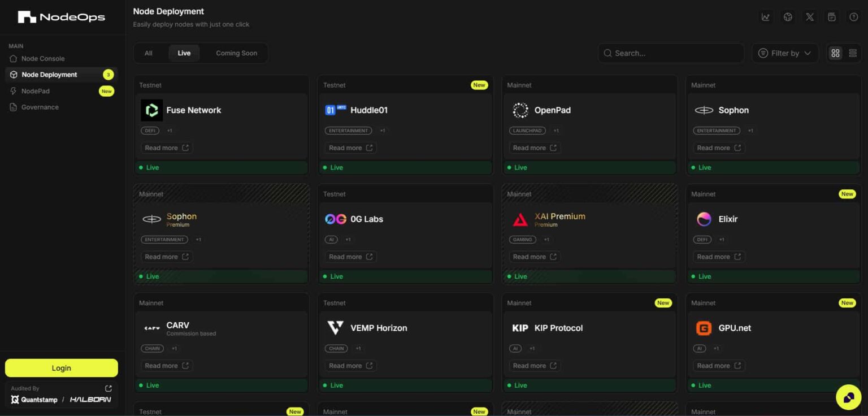Viewport: 868px width, 416px height.
Task: Open the analytics chart icon in the header
Action: click(x=766, y=17)
